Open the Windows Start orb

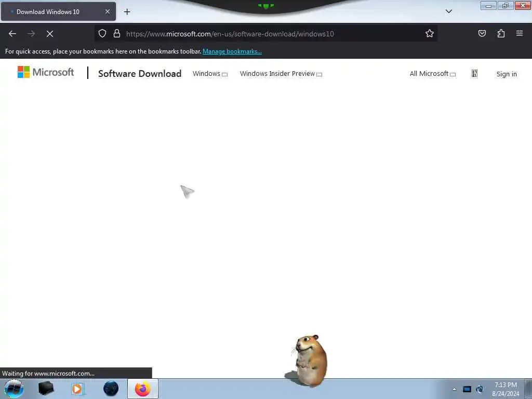(x=14, y=389)
